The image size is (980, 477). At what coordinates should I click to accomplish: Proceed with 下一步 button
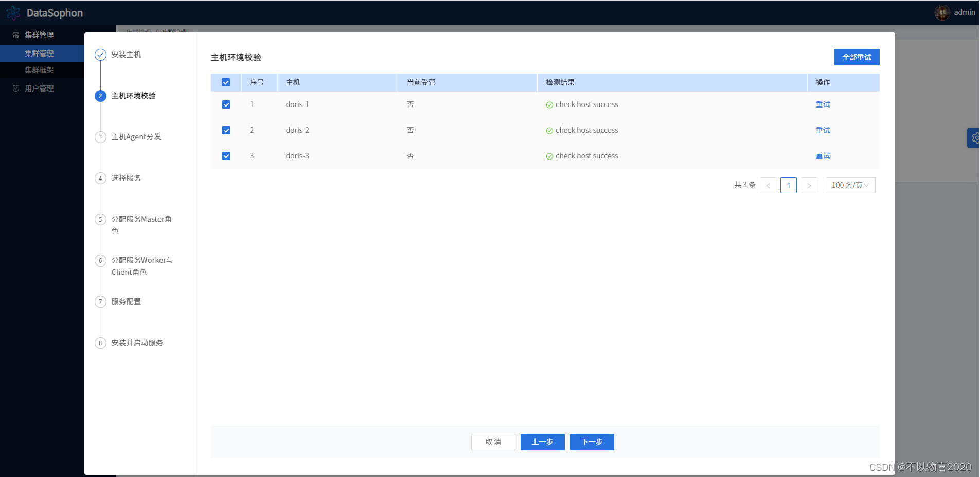point(592,442)
